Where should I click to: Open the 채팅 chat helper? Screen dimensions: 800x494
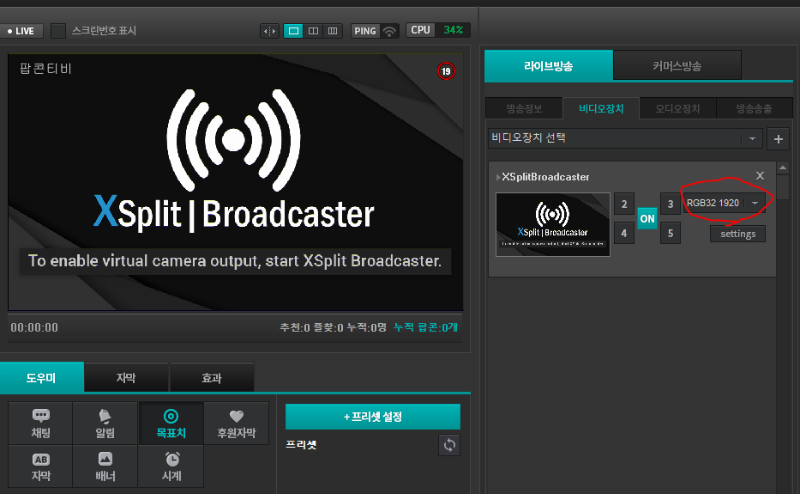click(x=41, y=423)
